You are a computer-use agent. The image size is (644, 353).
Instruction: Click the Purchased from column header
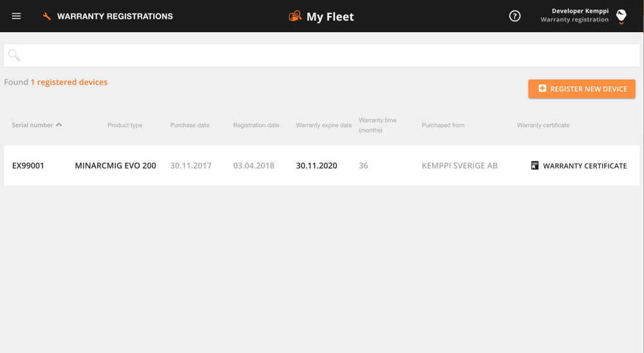pyautogui.click(x=443, y=125)
